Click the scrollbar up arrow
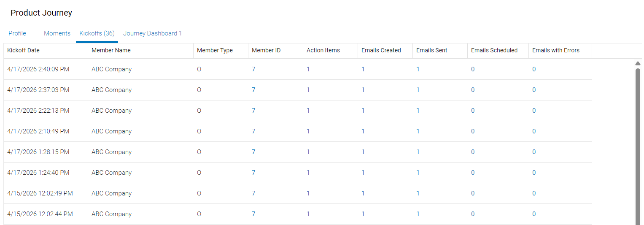This screenshot has height=225, width=644. pos(638,63)
